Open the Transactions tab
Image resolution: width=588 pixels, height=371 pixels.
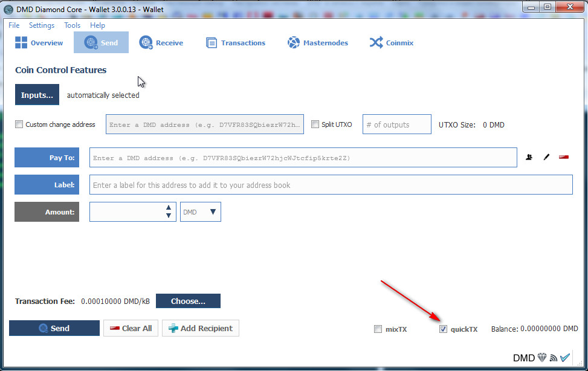236,43
